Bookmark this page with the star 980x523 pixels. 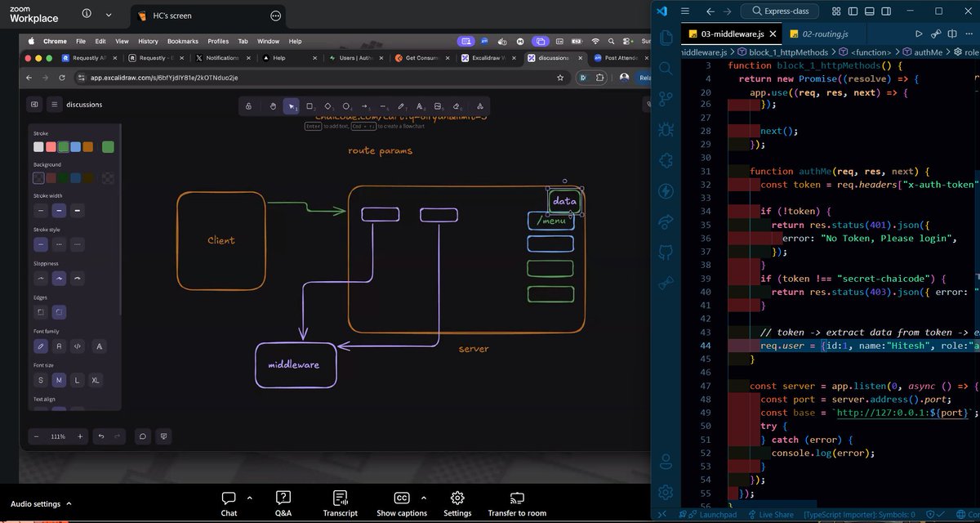[559, 78]
